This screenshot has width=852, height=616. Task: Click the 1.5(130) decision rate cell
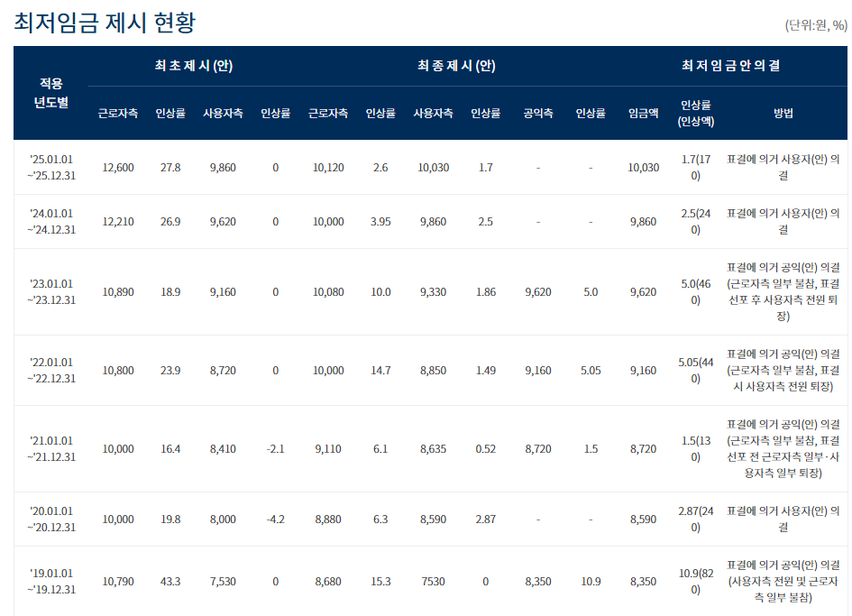[x=695, y=448]
